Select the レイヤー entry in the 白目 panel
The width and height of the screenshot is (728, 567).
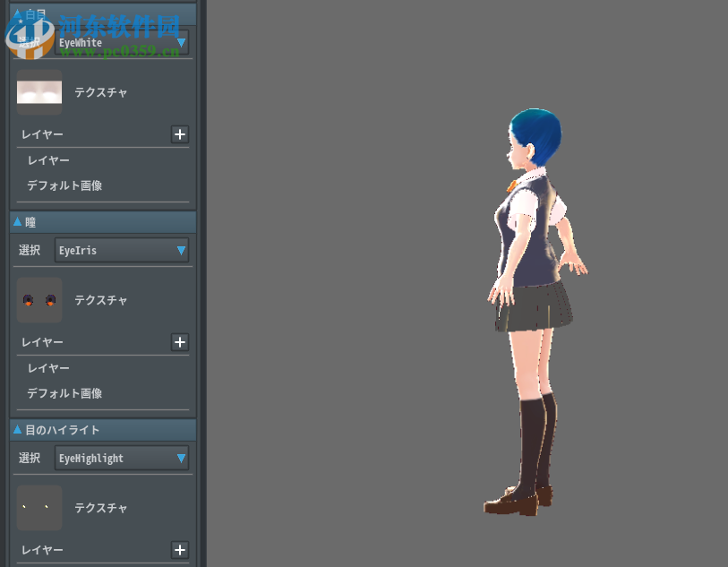[48, 160]
